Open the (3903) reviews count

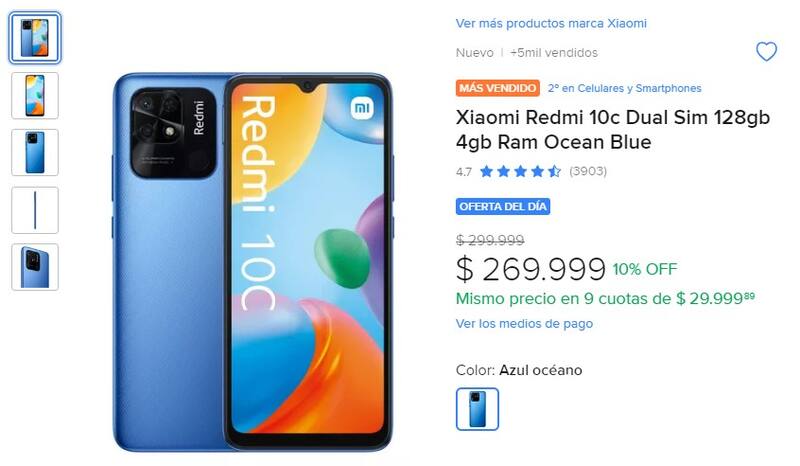[588, 171]
